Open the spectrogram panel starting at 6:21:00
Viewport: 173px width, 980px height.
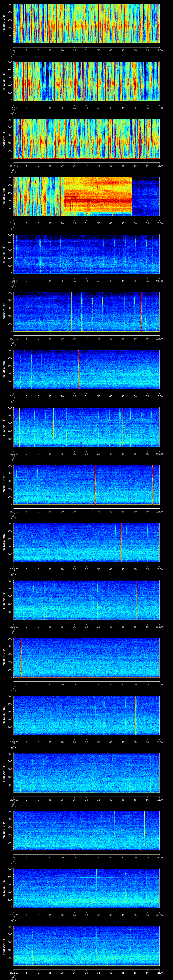click(87, 312)
